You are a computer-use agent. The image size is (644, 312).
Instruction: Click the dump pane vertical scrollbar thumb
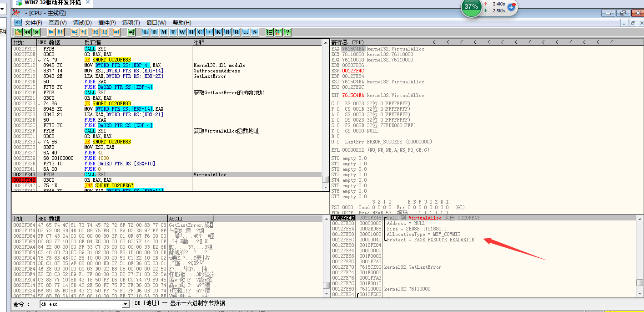[326, 285]
